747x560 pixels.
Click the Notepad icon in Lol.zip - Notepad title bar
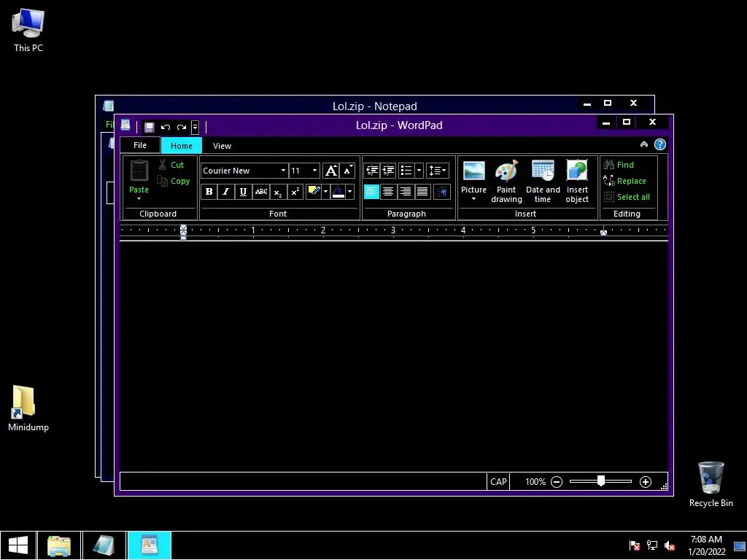click(109, 105)
